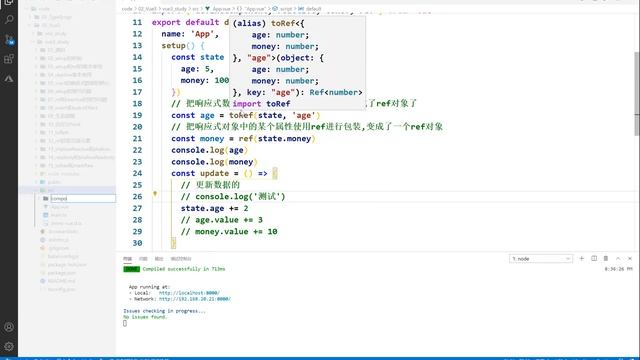Open the localhost:8080 link in terminal

coord(189,293)
